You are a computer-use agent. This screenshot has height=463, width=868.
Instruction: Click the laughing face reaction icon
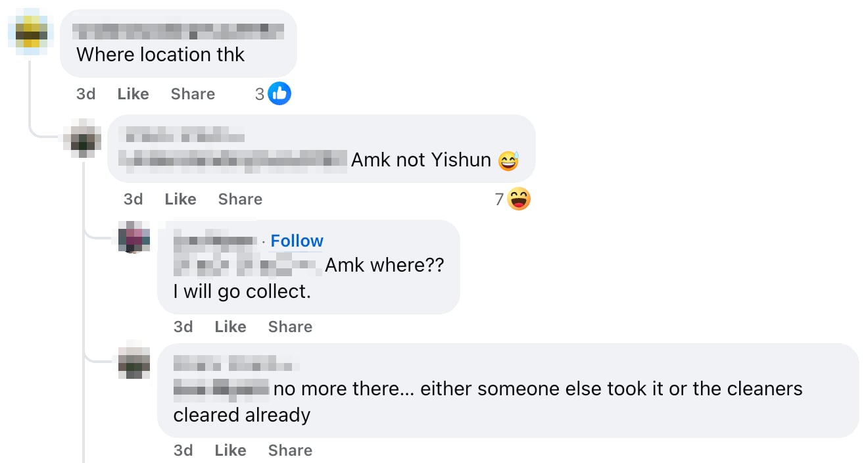[x=519, y=199]
